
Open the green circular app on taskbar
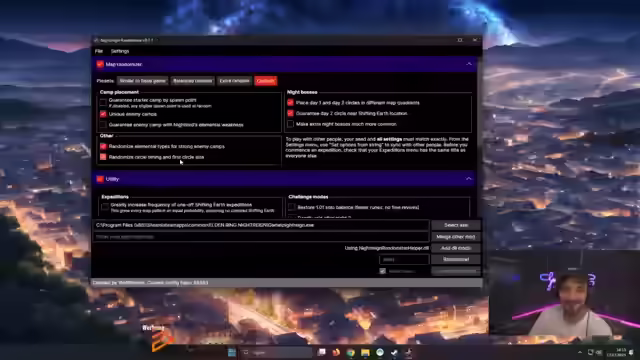click(380, 352)
